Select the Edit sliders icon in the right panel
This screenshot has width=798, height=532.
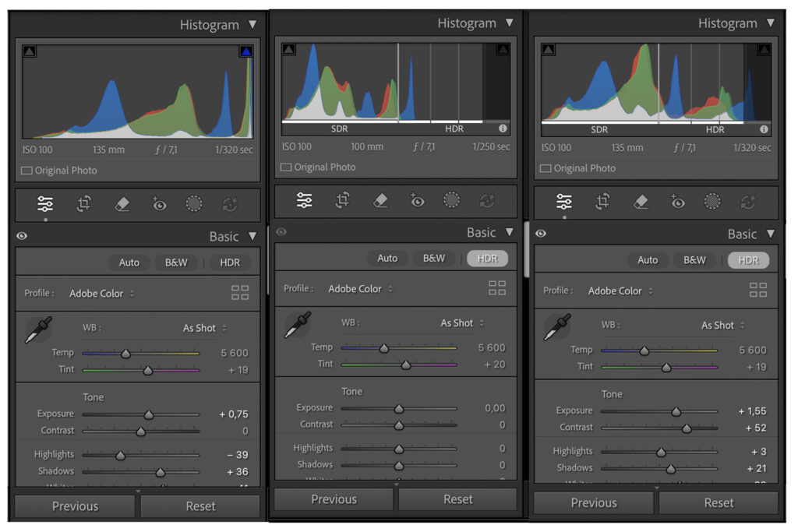[564, 202]
